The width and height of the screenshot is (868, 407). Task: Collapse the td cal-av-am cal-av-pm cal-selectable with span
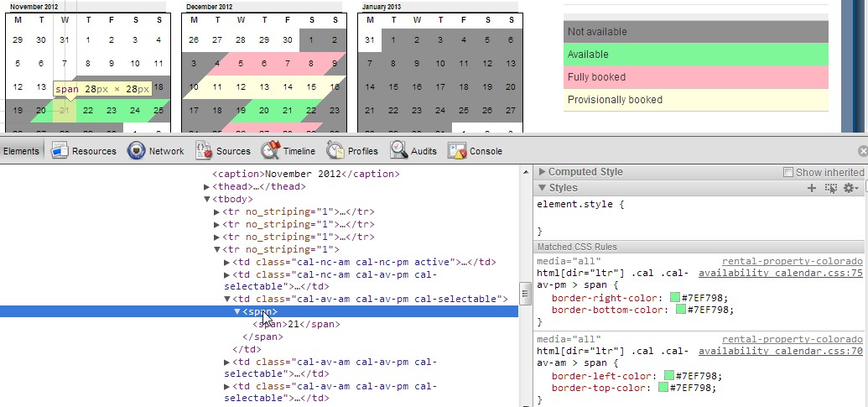click(227, 299)
